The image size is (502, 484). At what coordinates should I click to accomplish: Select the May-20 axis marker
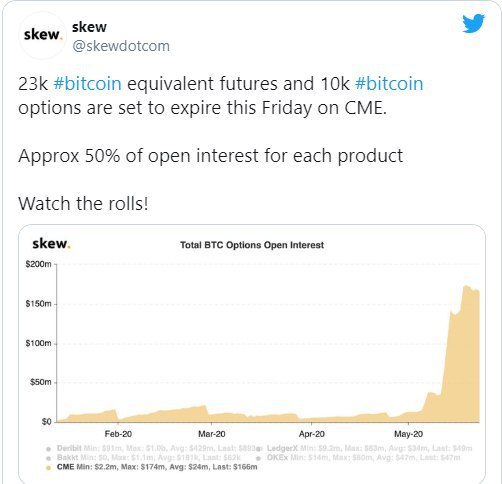click(408, 434)
